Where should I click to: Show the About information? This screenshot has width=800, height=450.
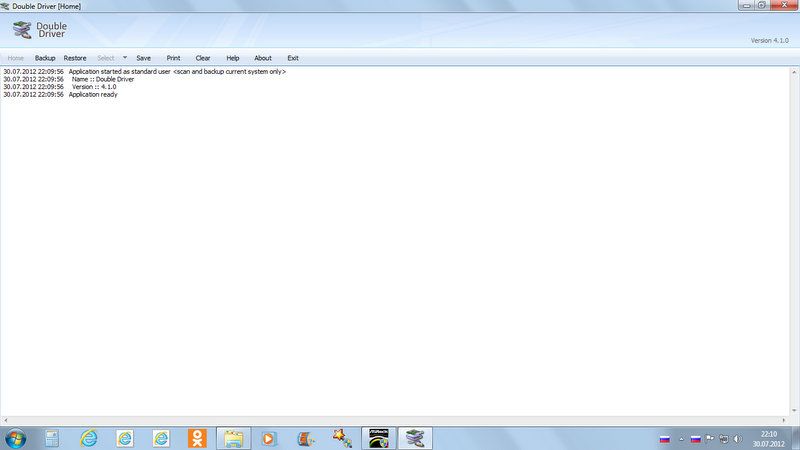(263, 58)
